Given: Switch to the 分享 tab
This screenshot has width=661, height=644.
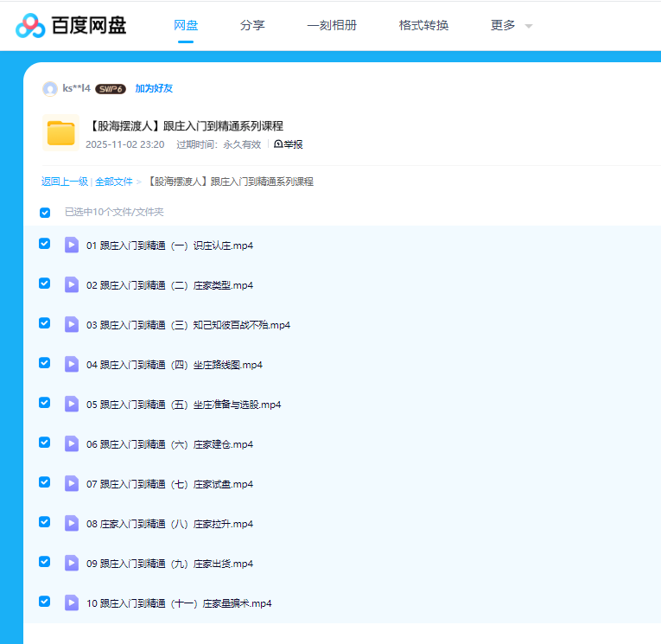Looking at the screenshot, I should coord(252,26).
